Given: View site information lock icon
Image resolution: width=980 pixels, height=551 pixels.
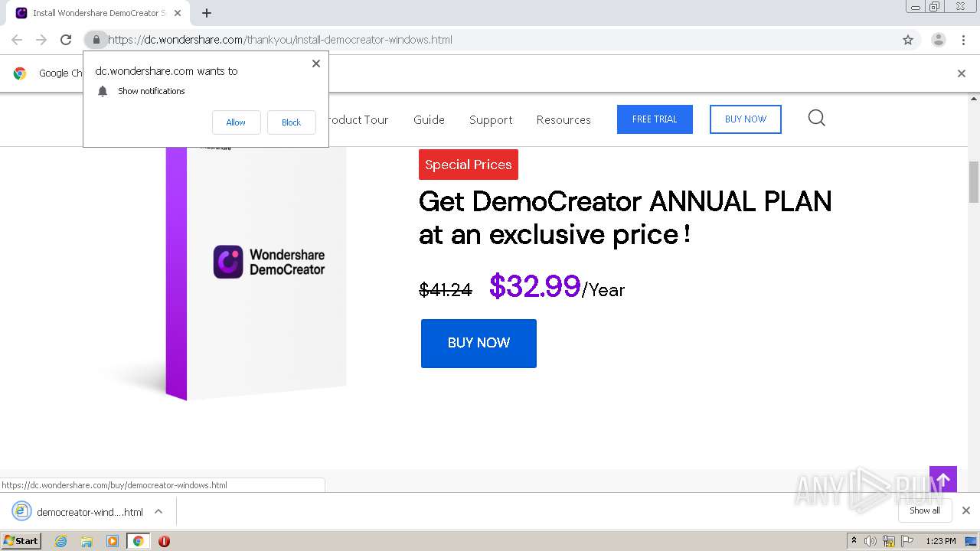Looking at the screenshot, I should point(96,40).
